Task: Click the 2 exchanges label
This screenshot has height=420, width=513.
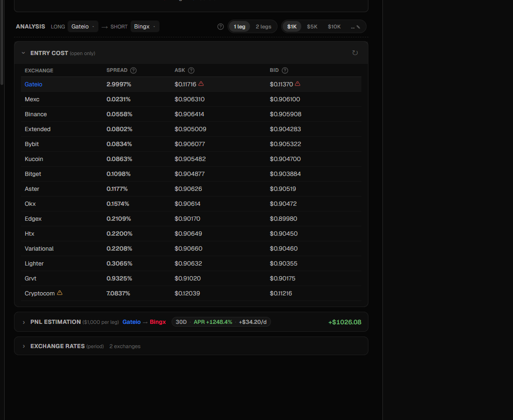Action: point(125,346)
